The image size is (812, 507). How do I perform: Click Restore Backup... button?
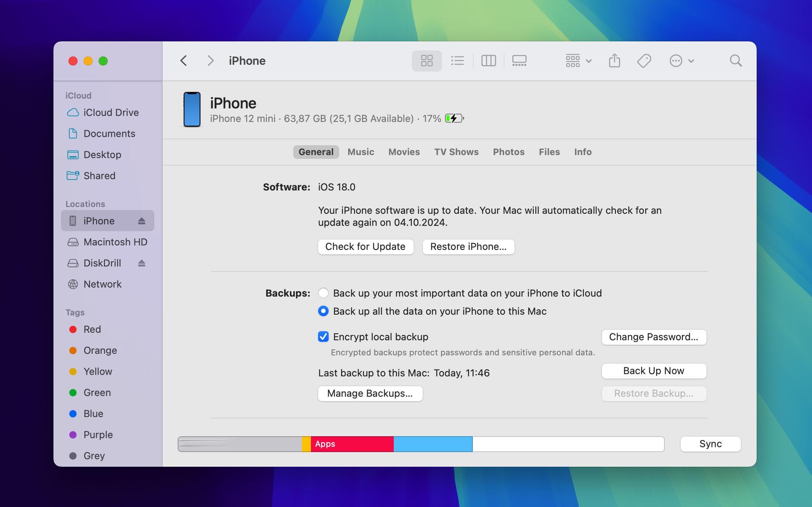[x=654, y=394]
